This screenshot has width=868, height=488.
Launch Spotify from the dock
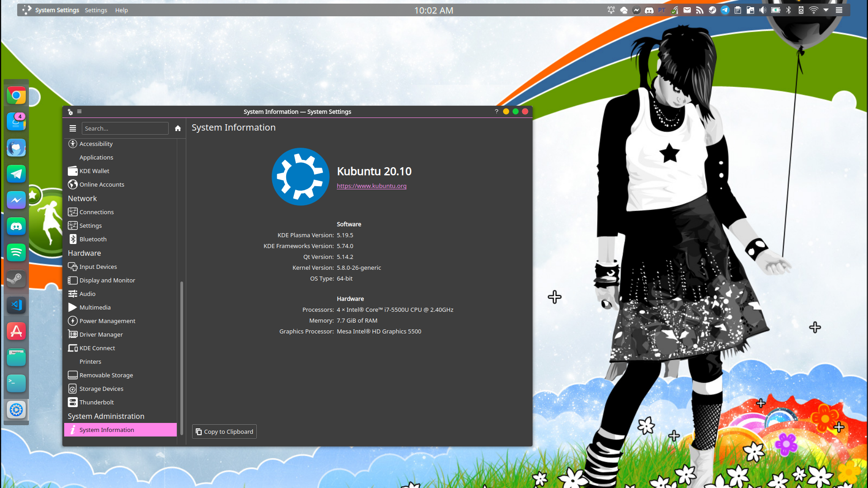(16, 253)
